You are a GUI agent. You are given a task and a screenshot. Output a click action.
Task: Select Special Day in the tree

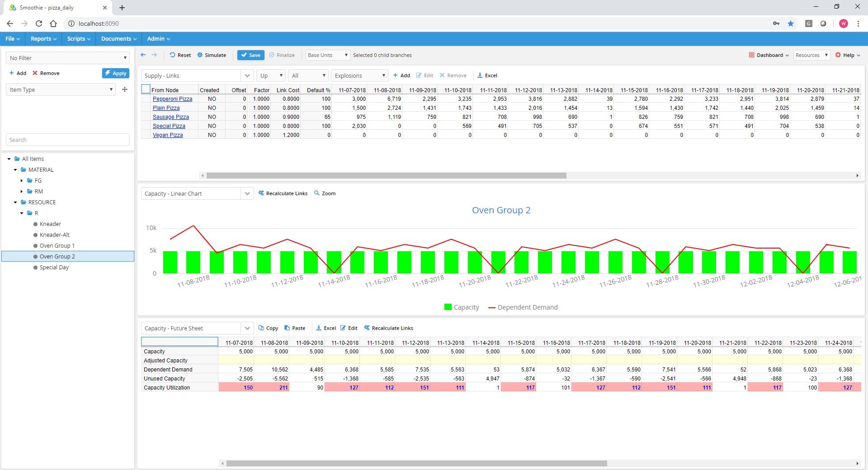coord(54,268)
